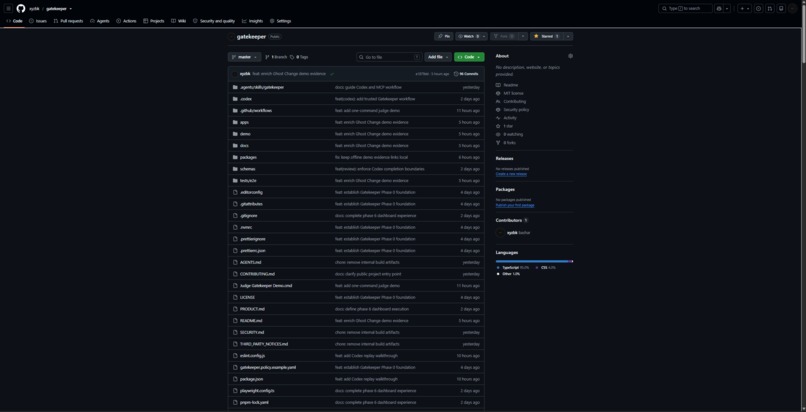
Task: Open the star lists dropdown arrow
Action: coord(568,36)
